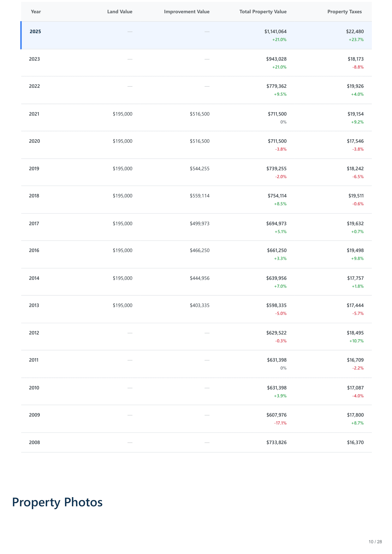Click the 2016 row year label
Screen dimensions: 392x554
34,250
